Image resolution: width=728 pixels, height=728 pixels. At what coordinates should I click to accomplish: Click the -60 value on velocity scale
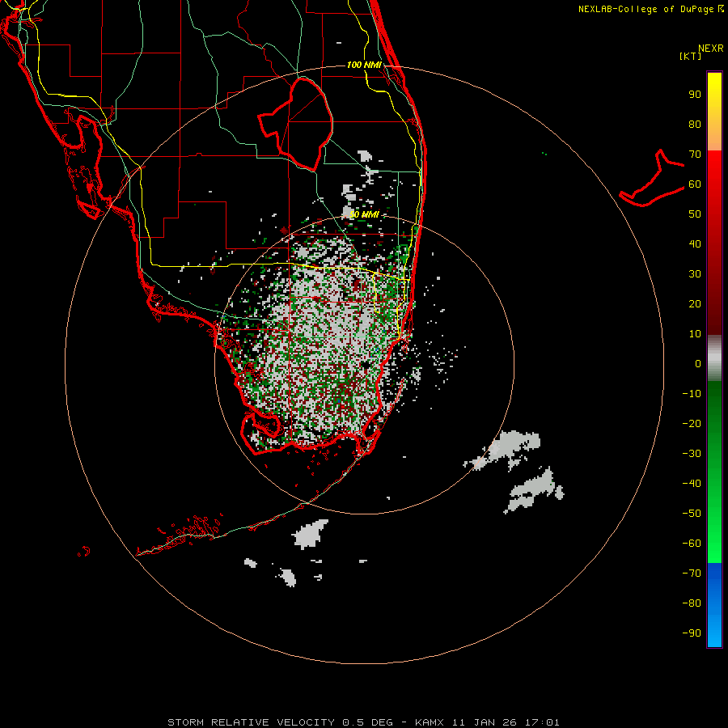pyautogui.click(x=692, y=544)
